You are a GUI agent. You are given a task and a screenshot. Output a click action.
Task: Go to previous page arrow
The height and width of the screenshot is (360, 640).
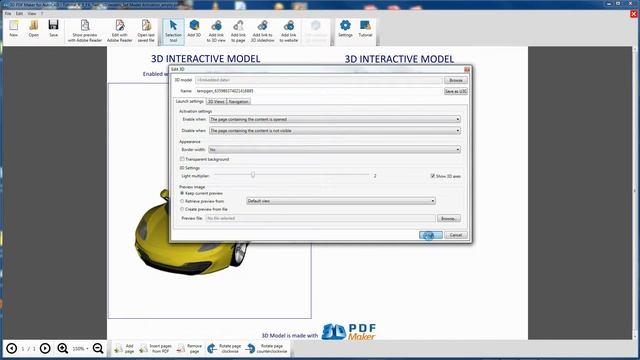11,349
